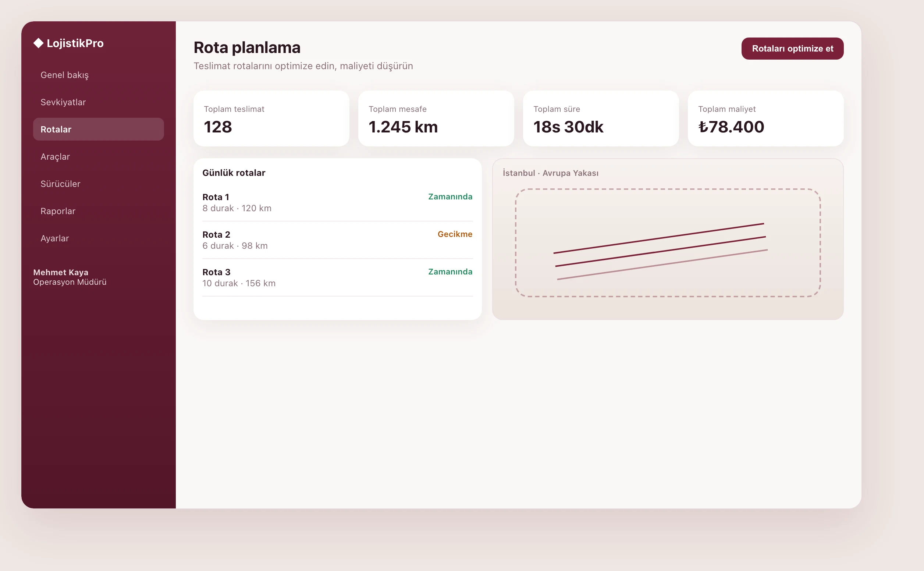
Task: Navigate to Sürücüler
Action: (99, 184)
